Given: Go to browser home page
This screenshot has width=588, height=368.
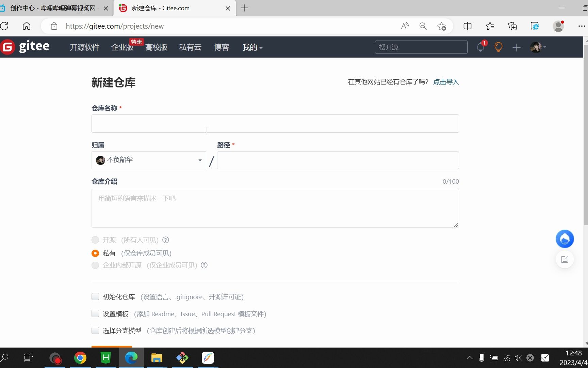Looking at the screenshot, I should 27,26.
